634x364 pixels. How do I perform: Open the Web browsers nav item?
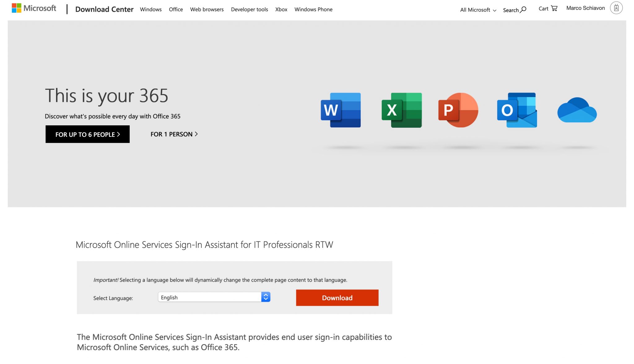pyautogui.click(x=207, y=9)
